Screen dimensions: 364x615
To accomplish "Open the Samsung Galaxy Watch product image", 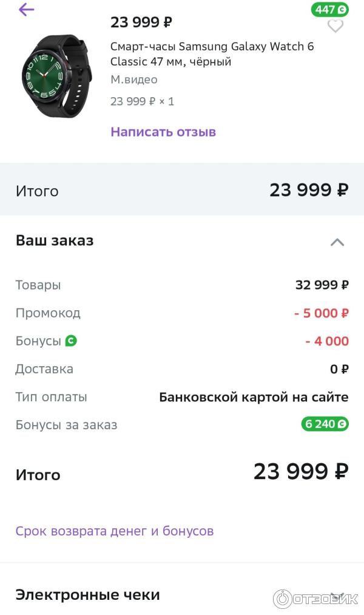I will point(56,75).
